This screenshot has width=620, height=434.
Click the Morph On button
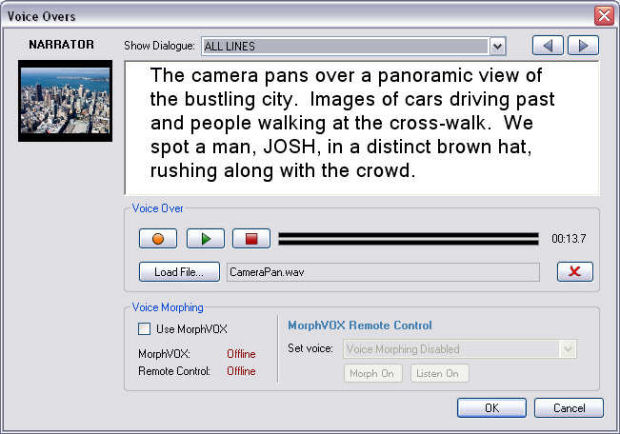pos(373,373)
